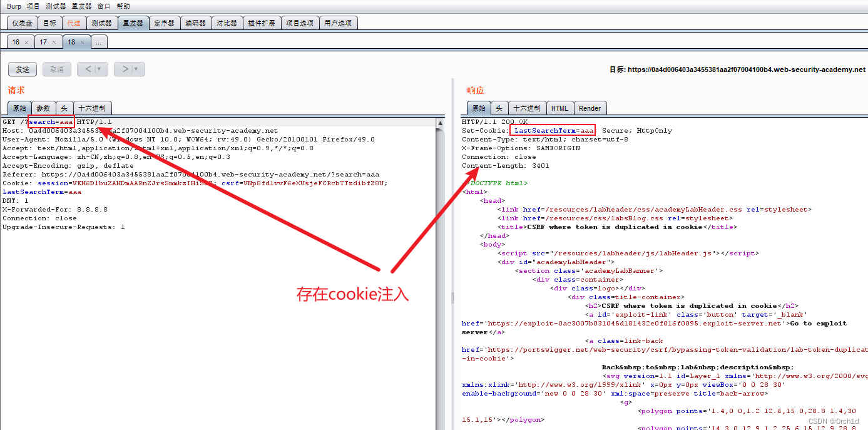This screenshot has width=868, height=430.
Task: Click the response '<title>CSRF where token...' line
Action: click(617, 227)
